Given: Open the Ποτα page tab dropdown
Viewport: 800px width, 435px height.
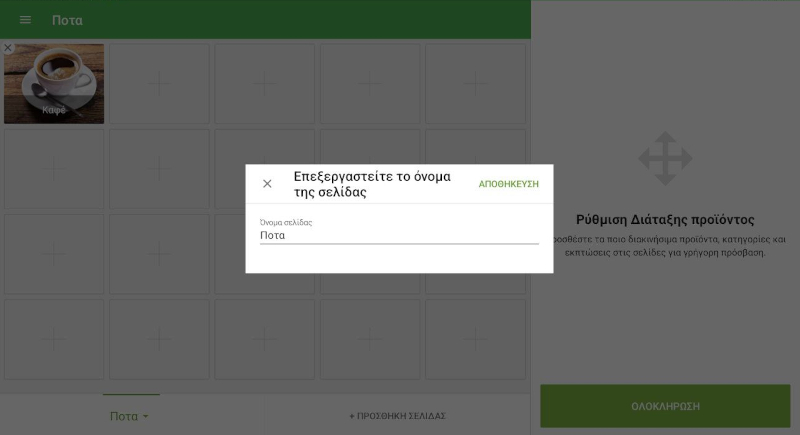Looking at the screenshot, I should pyautogui.click(x=130, y=416).
